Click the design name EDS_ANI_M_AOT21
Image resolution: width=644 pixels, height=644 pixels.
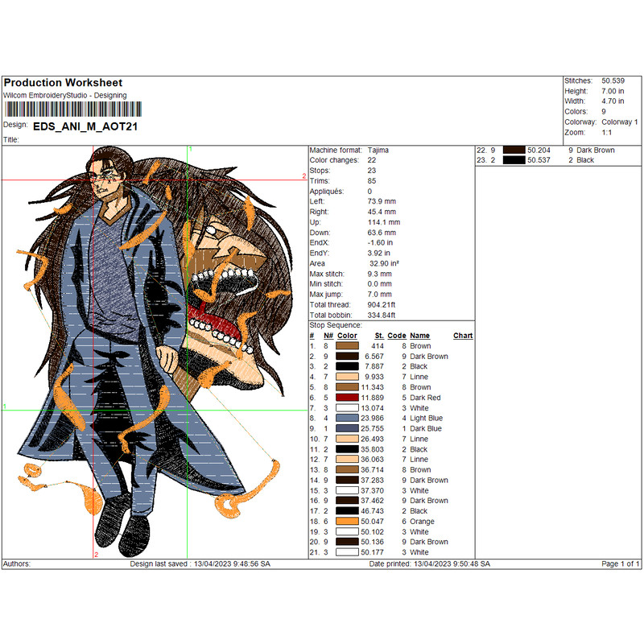pyautogui.click(x=75, y=126)
